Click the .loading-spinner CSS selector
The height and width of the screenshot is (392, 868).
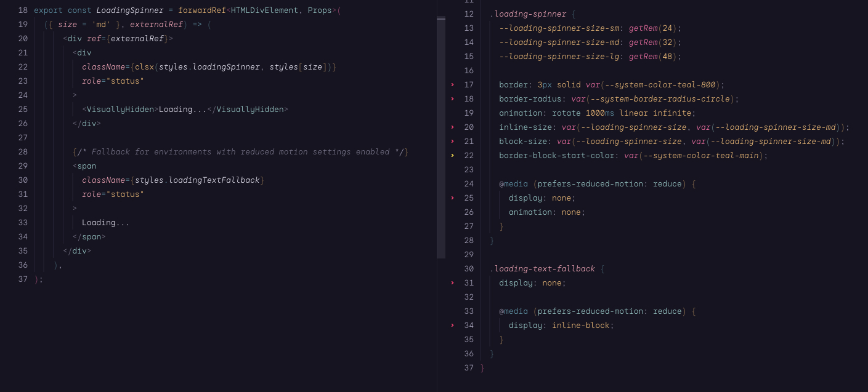pyautogui.click(x=528, y=14)
